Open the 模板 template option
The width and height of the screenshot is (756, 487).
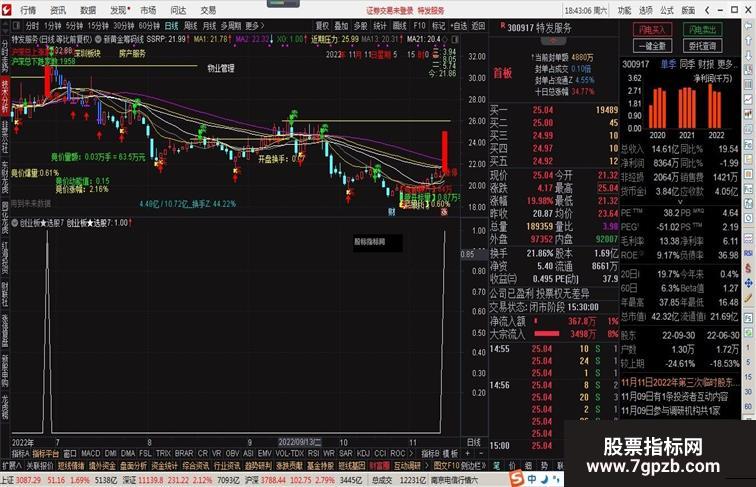450,454
